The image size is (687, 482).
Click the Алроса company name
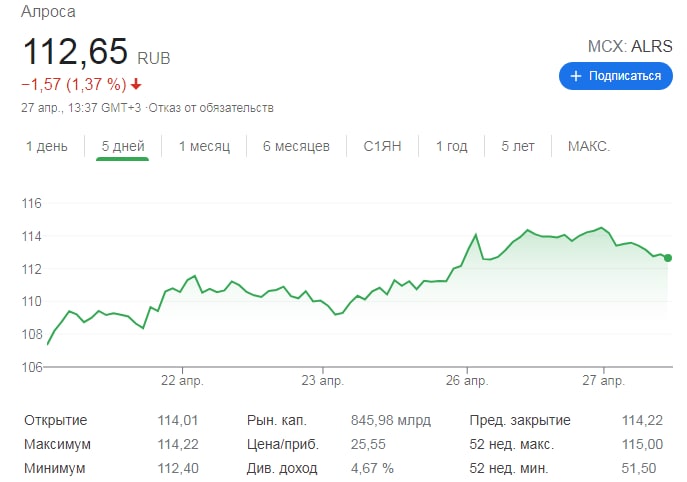coord(48,11)
